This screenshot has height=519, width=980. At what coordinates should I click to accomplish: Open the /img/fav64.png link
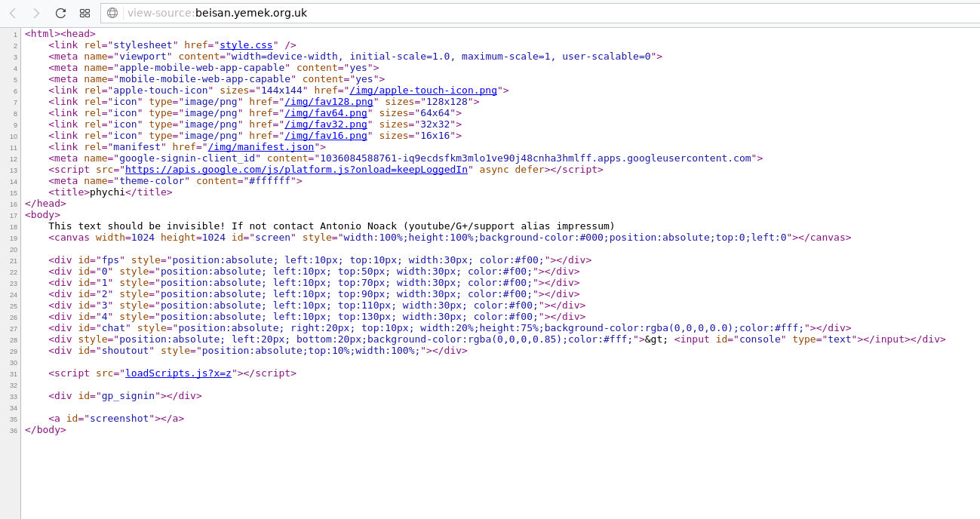pyautogui.click(x=326, y=113)
